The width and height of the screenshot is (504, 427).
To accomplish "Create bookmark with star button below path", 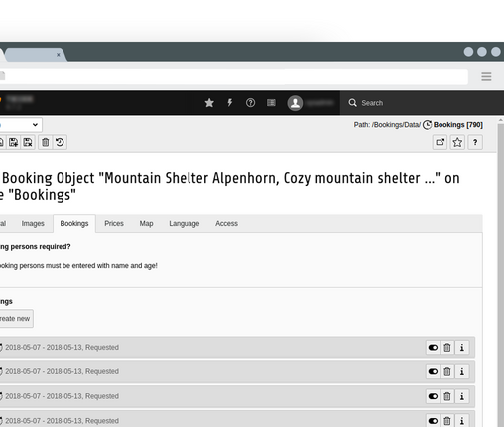I will pyautogui.click(x=457, y=142).
